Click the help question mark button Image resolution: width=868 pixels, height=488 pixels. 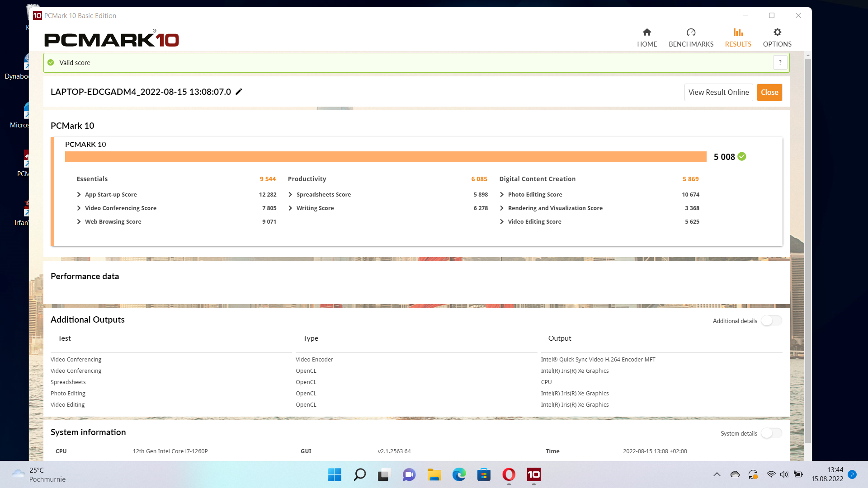point(780,62)
